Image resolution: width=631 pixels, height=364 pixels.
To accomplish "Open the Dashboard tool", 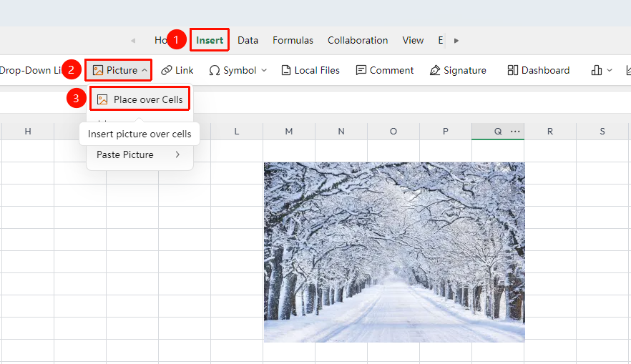I will click(539, 70).
